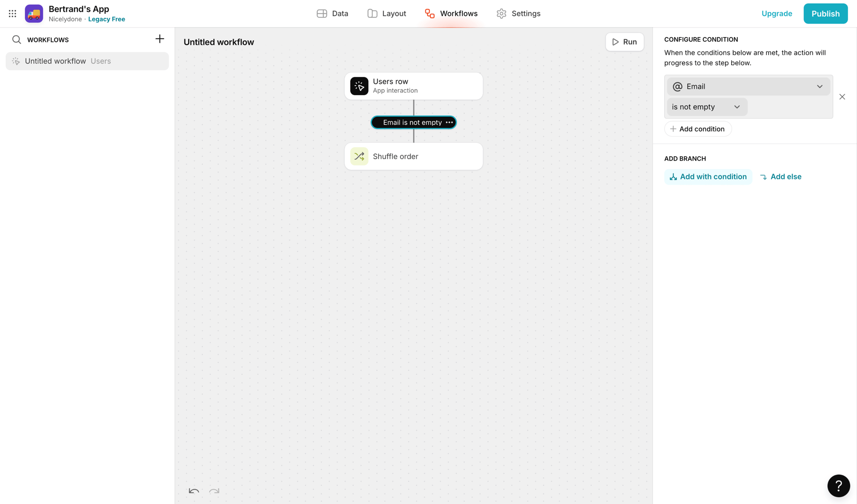Click the truck app icon for Bertrand's App
Viewport: 857px width, 504px height.
[x=33, y=13]
